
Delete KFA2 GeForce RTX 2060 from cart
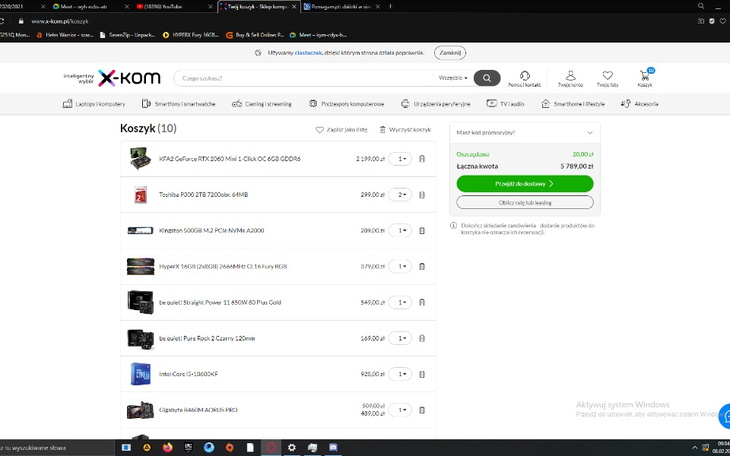click(x=422, y=158)
